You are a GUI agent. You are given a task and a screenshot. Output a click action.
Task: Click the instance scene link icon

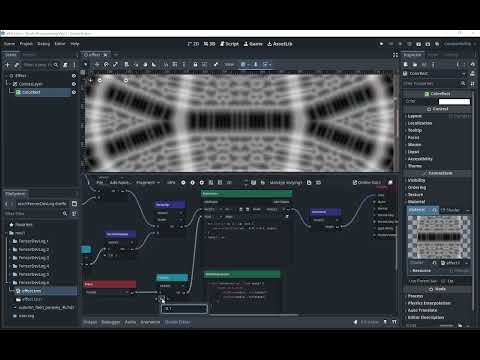click(x=16, y=65)
